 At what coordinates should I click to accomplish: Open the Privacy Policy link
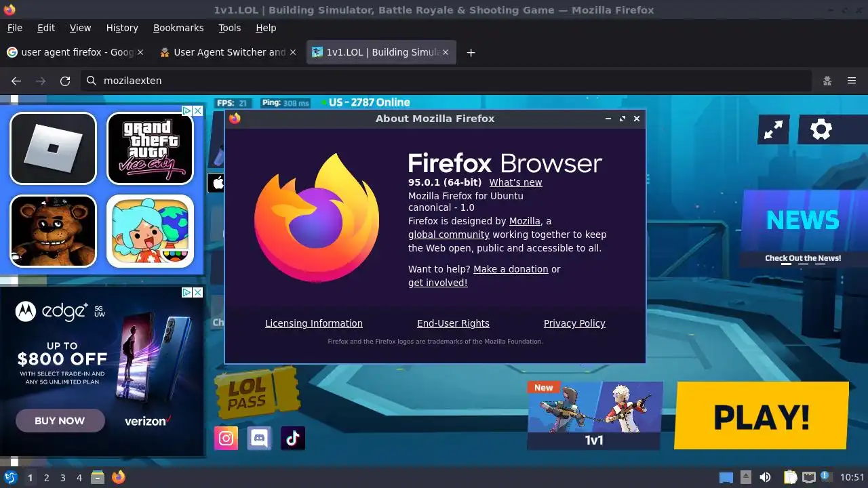pos(574,323)
